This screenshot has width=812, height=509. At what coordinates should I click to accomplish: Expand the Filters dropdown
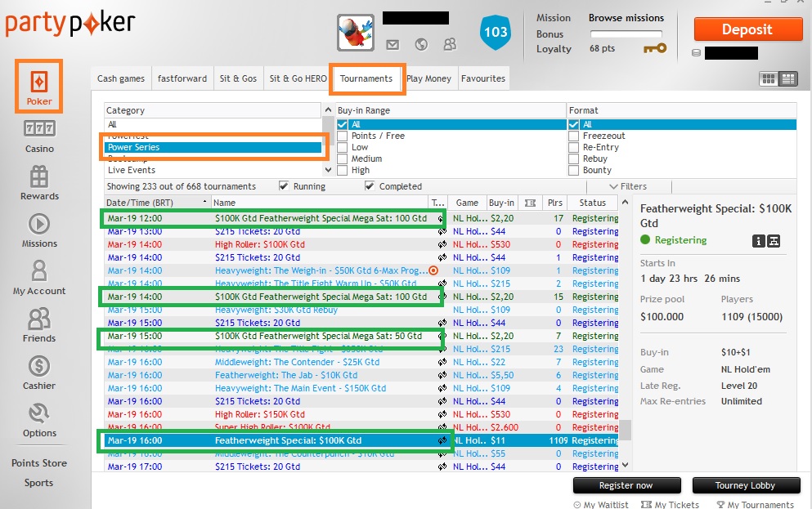coord(628,186)
